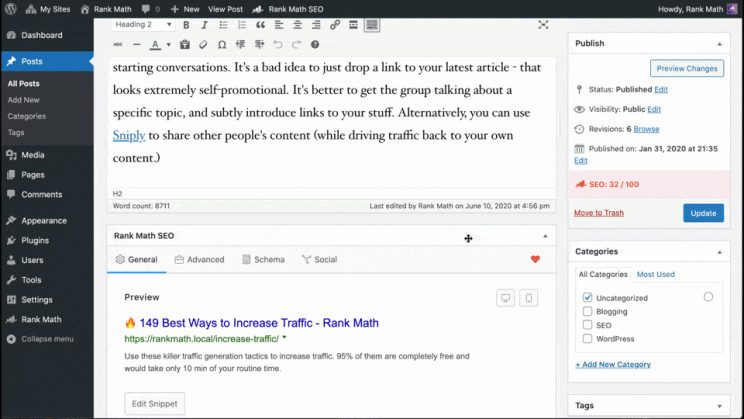Uncheck the Uncategorized category
The image size is (744, 419).
(x=588, y=298)
